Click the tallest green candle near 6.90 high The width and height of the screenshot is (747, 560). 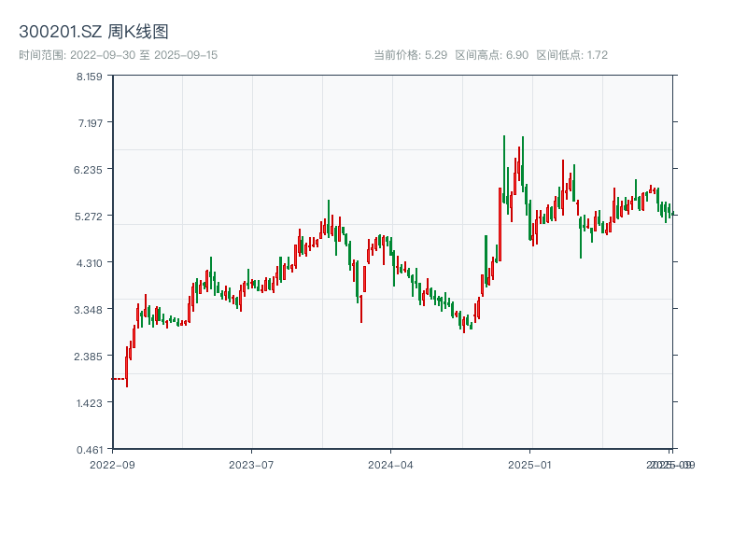pos(504,169)
